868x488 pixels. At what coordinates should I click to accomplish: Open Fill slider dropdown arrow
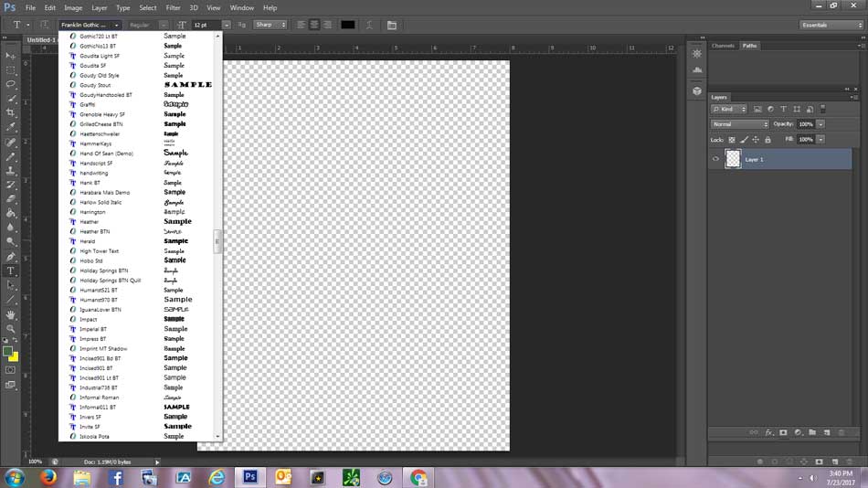[820, 140]
